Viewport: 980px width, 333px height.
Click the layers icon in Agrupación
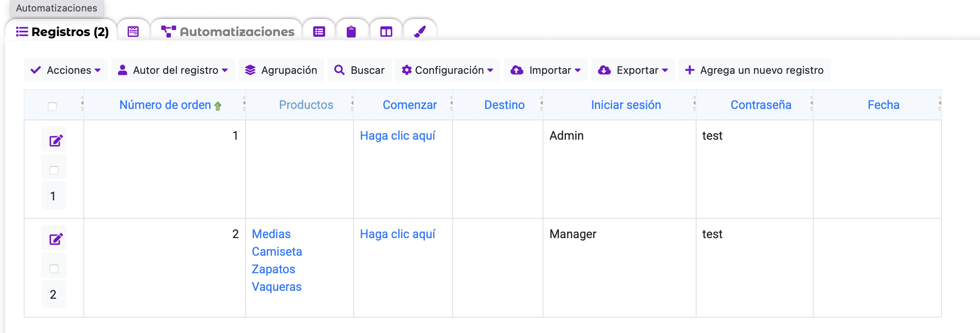click(x=250, y=70)
